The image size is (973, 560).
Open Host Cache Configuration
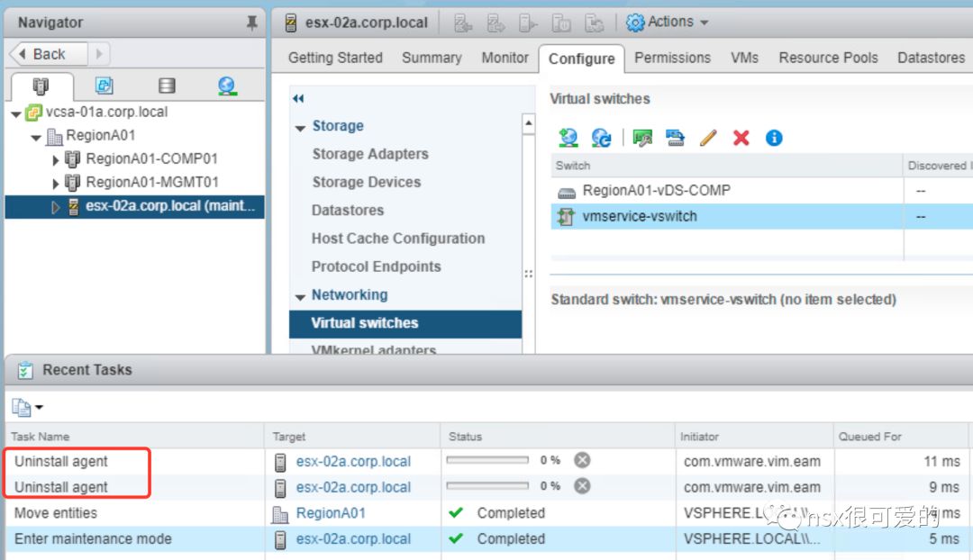tap(398, 239)
